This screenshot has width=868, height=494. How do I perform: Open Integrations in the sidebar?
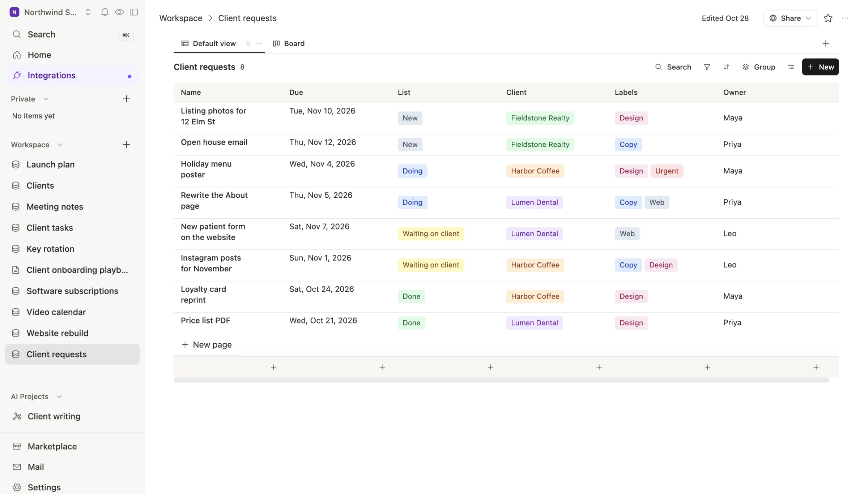(x=72, y=76)
